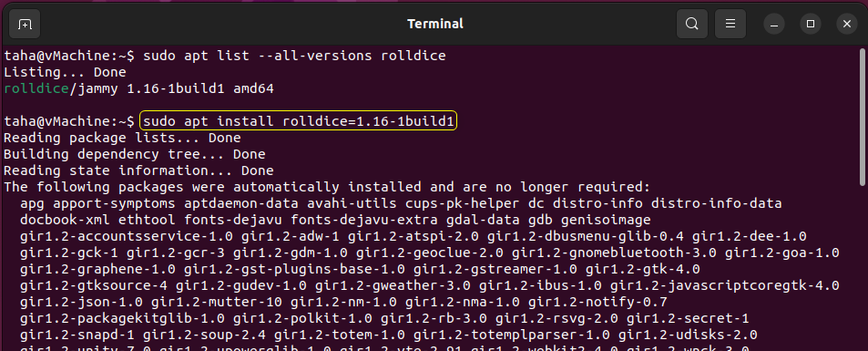868x351 pixels.
Task: Click the '1.16-1build1 amd64' version text
Action: click(199, 88)
